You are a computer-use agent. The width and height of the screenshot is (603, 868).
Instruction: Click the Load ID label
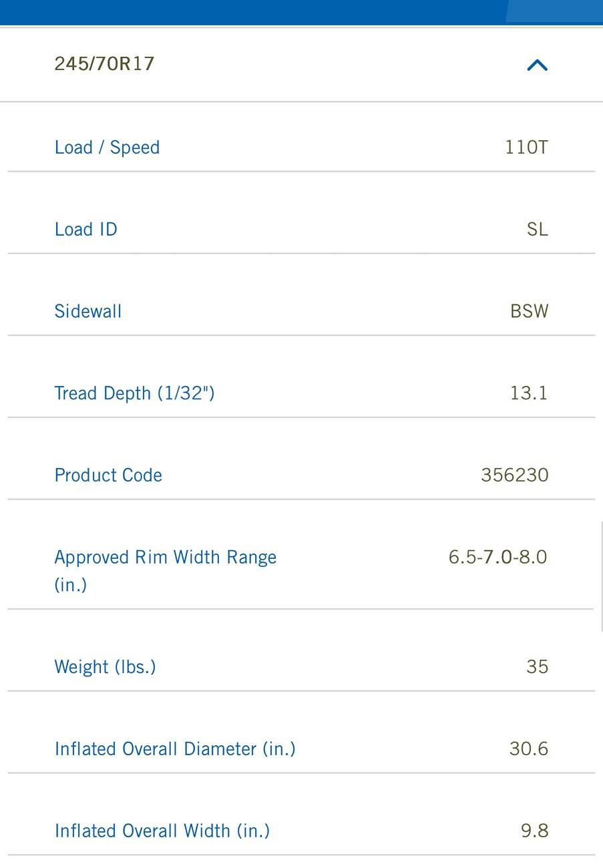point(85,229)
